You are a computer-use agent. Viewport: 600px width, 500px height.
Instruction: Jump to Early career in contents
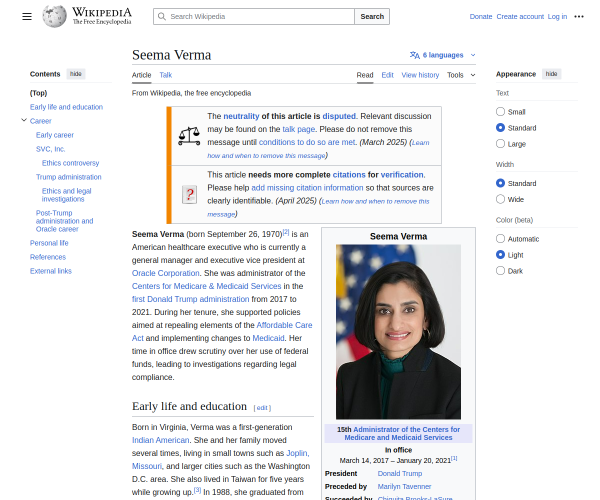coord(55,135)
